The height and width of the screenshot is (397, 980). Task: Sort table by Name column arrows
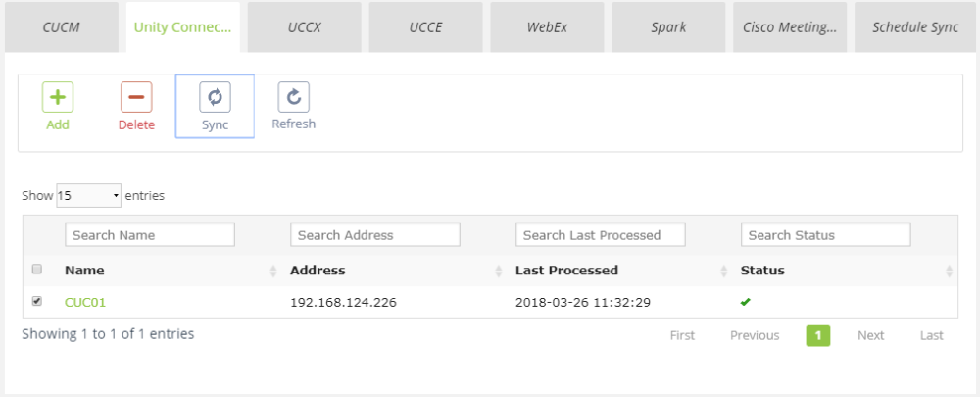pos(273,271)
